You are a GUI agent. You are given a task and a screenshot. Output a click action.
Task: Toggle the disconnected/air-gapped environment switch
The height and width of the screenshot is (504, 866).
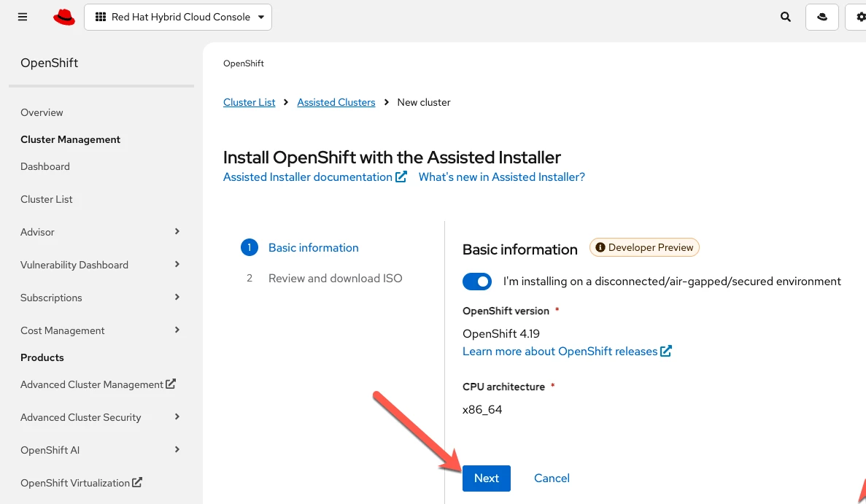pos(477,282)
